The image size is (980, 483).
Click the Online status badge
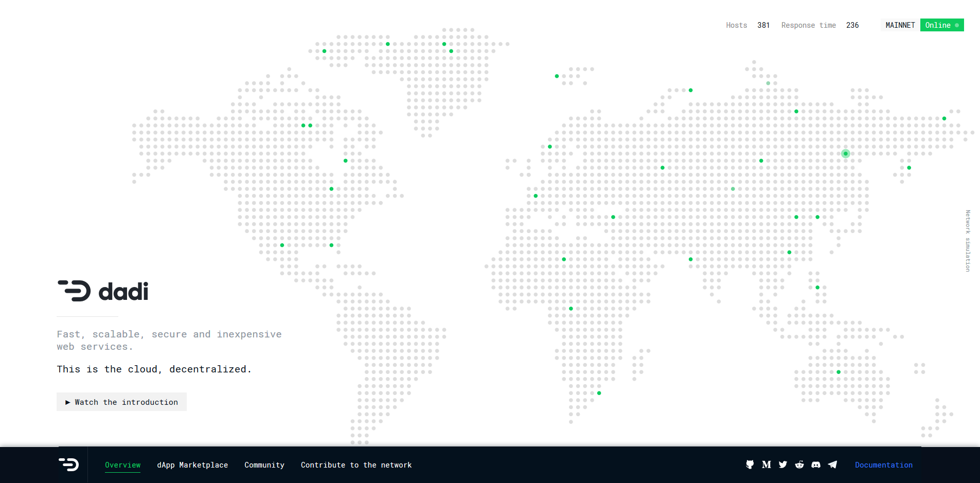tap(942, 25)
